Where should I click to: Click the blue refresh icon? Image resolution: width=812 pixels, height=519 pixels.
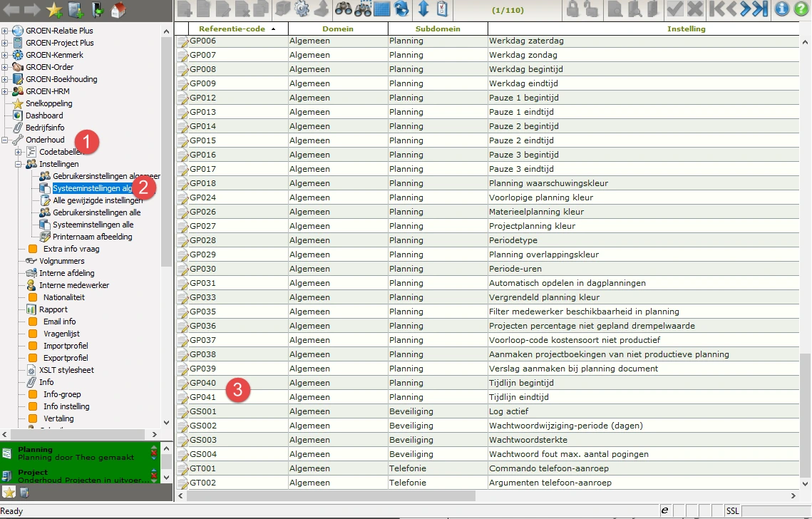tap(402, 9)
